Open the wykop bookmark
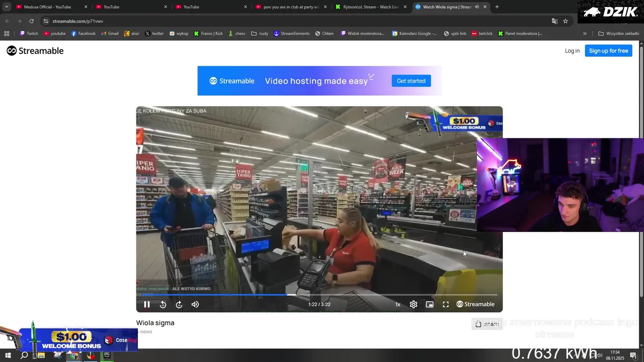The image size is (644, 362). (179, 34)
